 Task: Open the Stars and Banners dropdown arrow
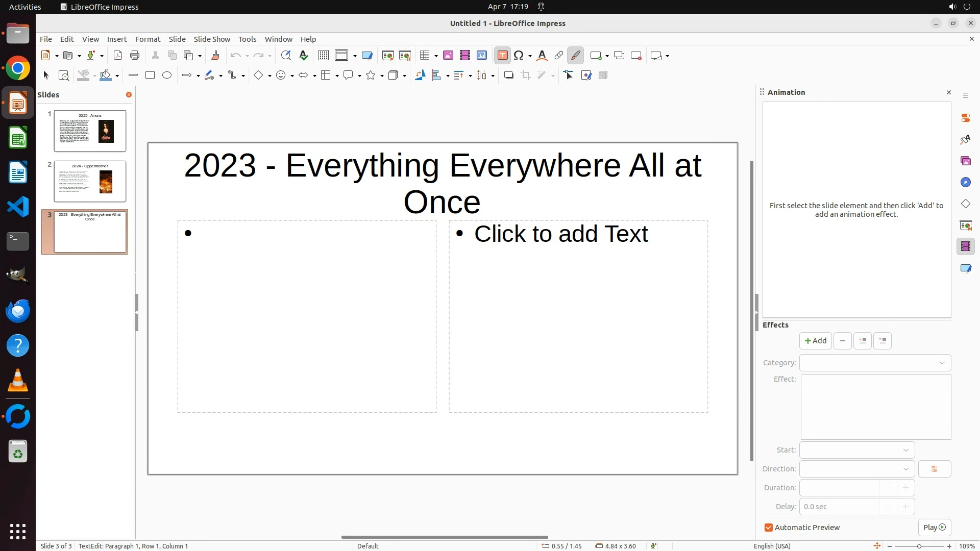[x=382, y=76]
